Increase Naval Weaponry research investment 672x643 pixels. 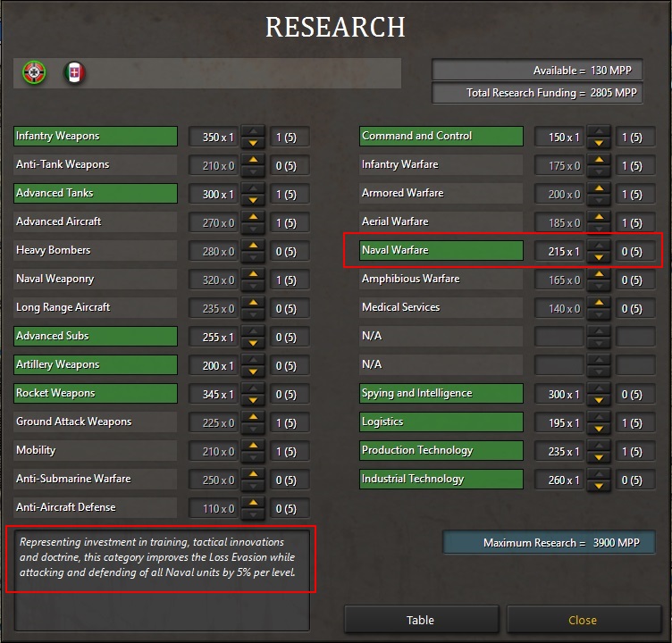[x=253, y=274]
